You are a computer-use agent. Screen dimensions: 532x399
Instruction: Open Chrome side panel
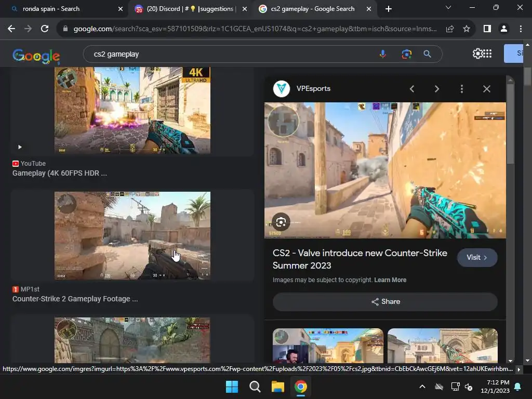pos(487,29)
